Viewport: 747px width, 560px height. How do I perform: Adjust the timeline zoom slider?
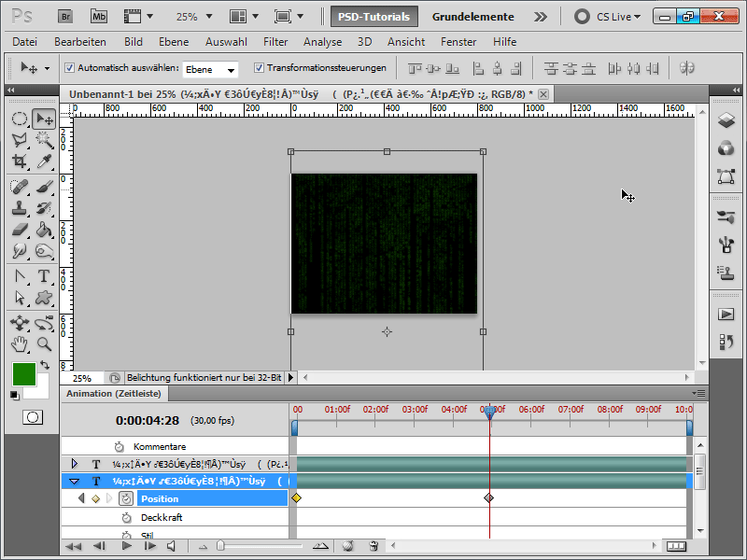click(220, 545)
